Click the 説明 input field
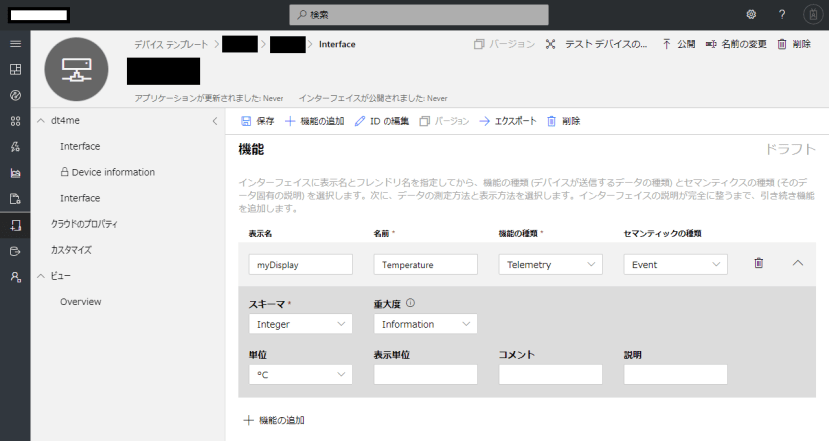 pos(675,374)
